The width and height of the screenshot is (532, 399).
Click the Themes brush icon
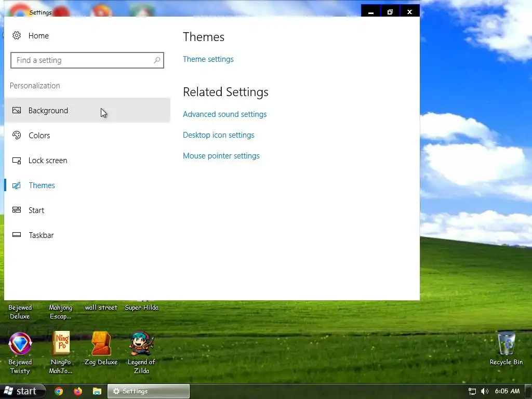[17, 185]
